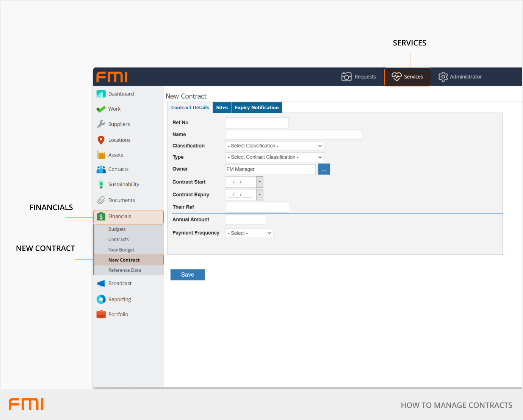Click the Contacts people icon
Image resolution: width=523 pixels, height=420 pixels.
[101, 169]
